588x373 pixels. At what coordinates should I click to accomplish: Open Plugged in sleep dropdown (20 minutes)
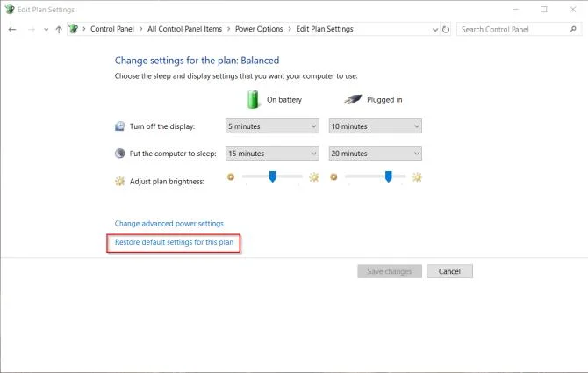pyautogui.click(x=376, y=154)
